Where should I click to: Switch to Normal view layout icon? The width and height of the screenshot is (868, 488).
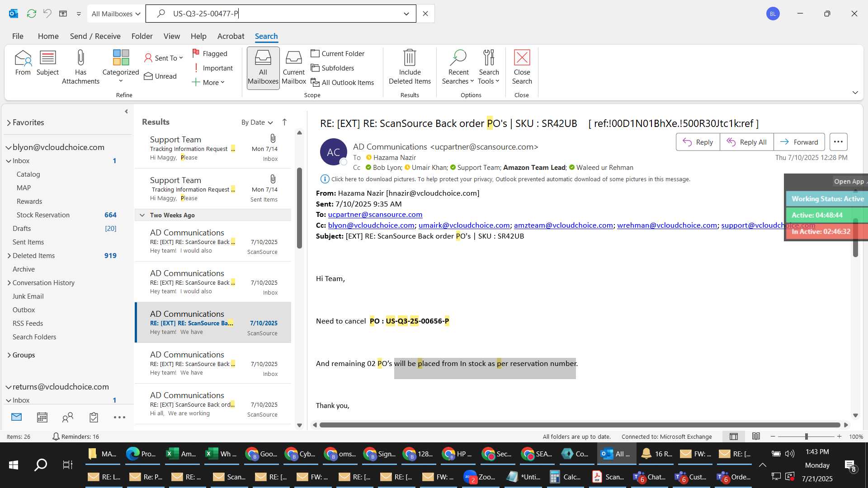point(733,436)
